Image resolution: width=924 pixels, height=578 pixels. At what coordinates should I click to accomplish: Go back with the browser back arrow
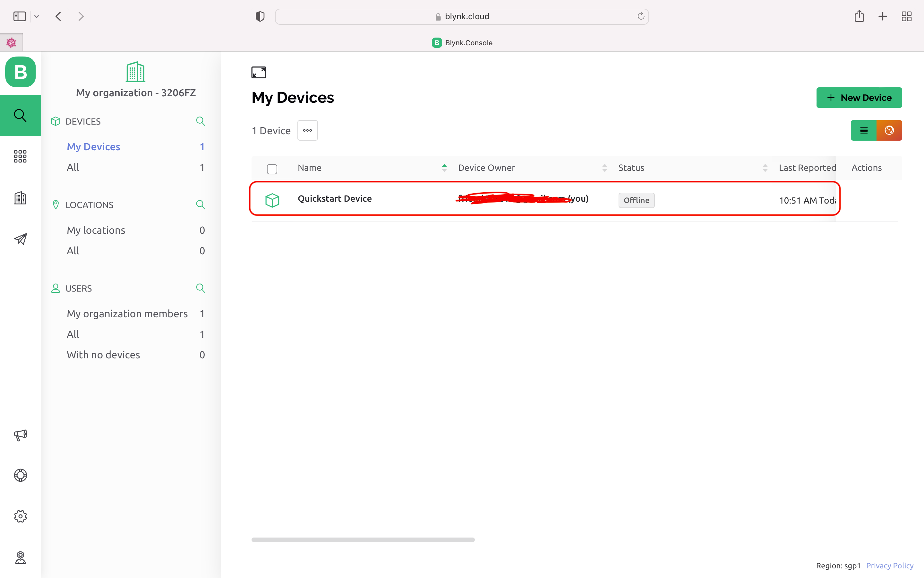click(58, 16)
